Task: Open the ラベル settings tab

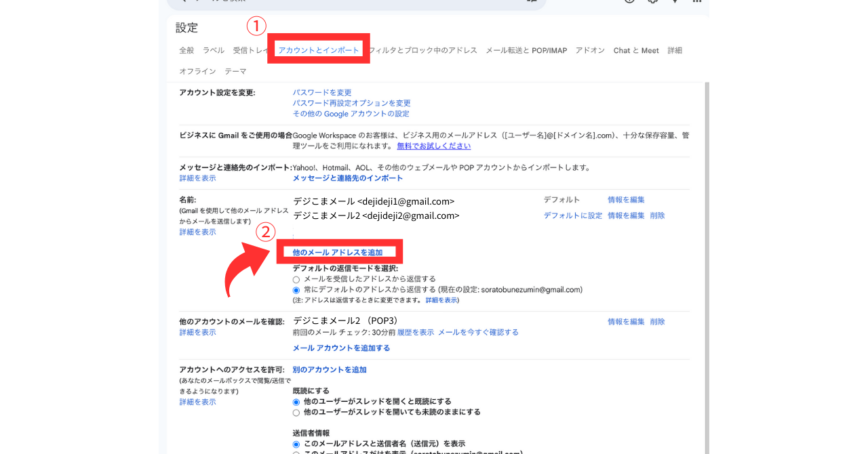Action: (x=213, y=50)
